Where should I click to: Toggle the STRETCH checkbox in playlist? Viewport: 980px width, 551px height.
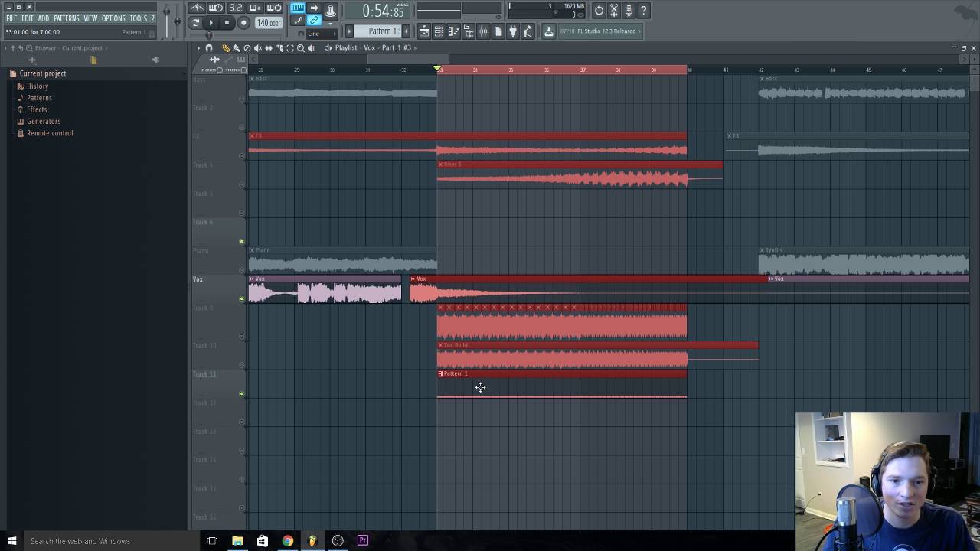click(243, 70)
